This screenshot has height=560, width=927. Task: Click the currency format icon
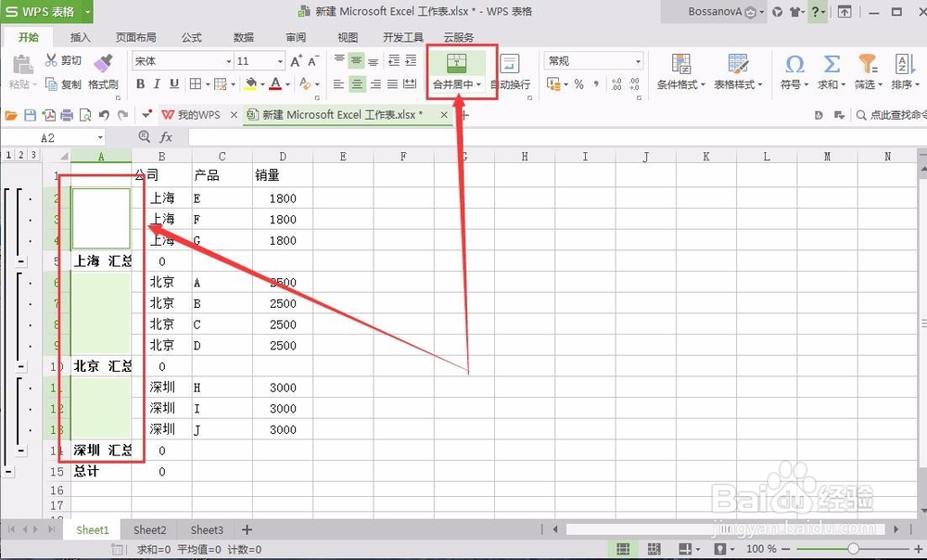click(x=553, y=84)
